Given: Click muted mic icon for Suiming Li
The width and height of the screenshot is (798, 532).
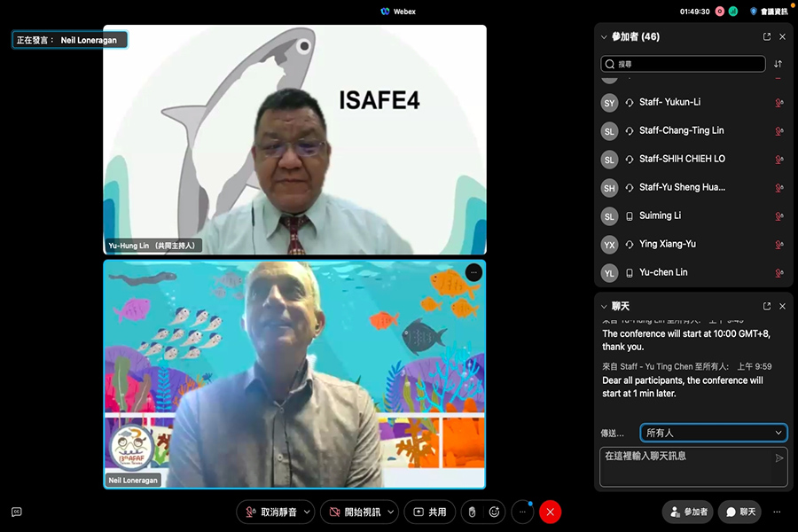Looking at the screenshot, I should click(x=778, y=216).
